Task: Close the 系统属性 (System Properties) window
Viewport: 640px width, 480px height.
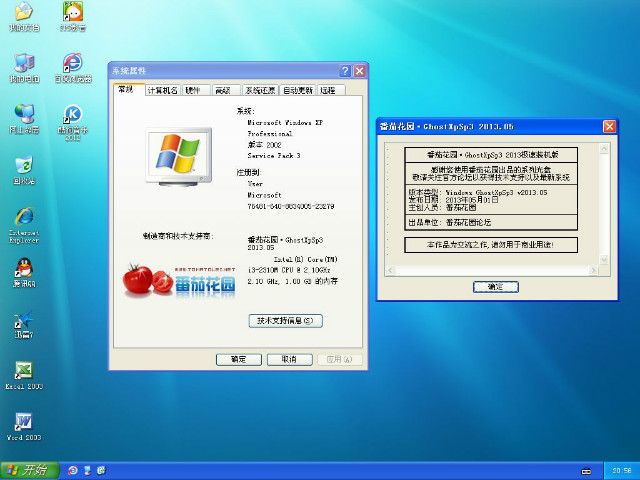Action: [x=360, y=71]
